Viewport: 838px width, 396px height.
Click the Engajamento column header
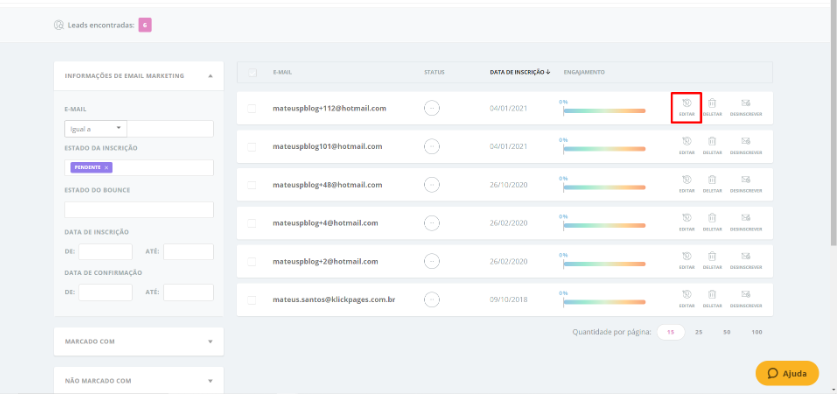(584, 72)
